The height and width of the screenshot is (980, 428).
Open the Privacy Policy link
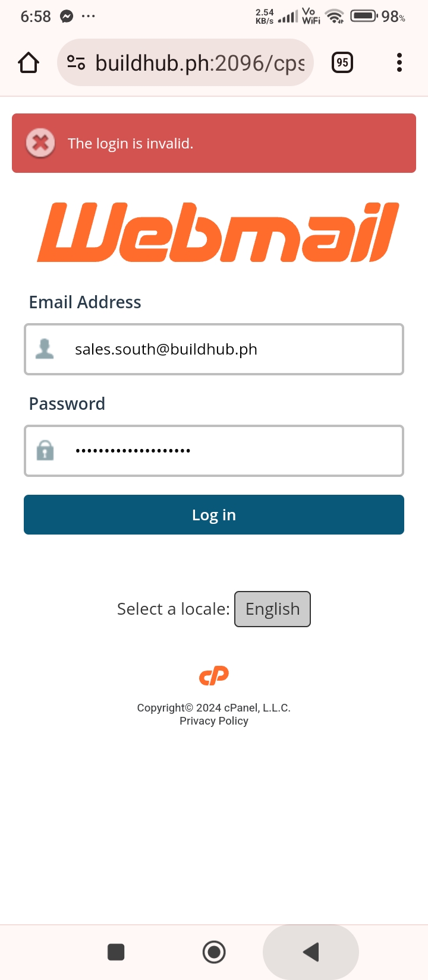point(214,721)
